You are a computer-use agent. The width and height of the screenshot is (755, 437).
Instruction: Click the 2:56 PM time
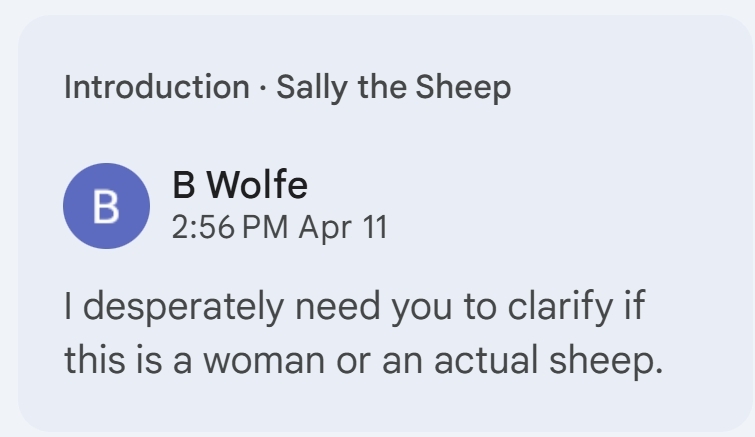229,228
